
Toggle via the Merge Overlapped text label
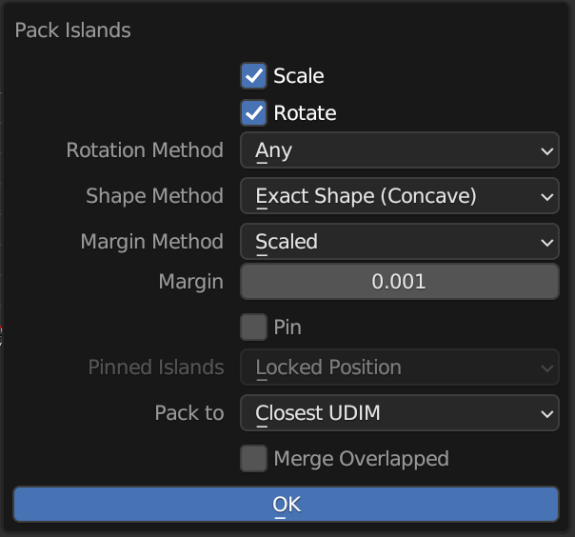click(x=361, y=459)
